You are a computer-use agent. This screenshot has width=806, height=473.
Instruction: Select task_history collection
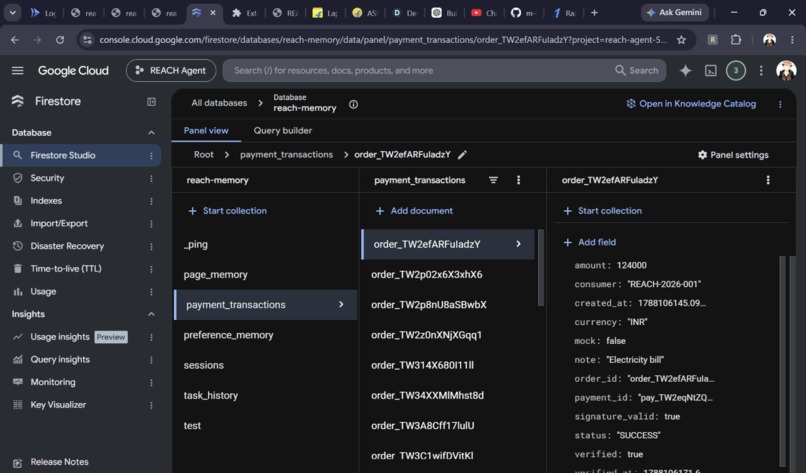tap(211, 395)
